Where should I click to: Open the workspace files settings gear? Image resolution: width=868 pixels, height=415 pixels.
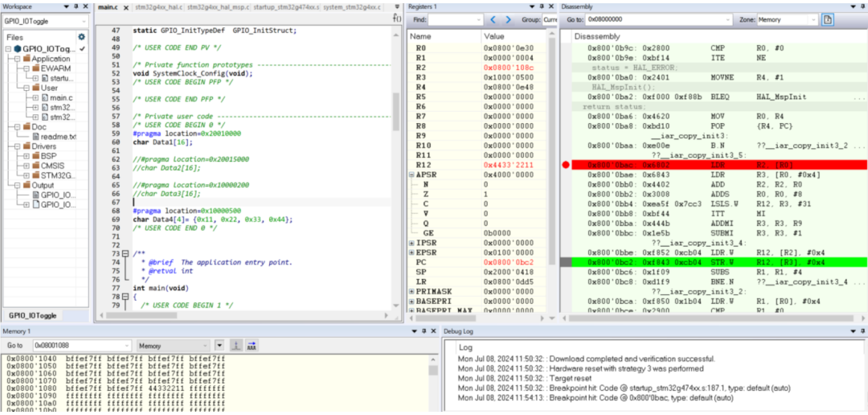(x=82, y=37)
